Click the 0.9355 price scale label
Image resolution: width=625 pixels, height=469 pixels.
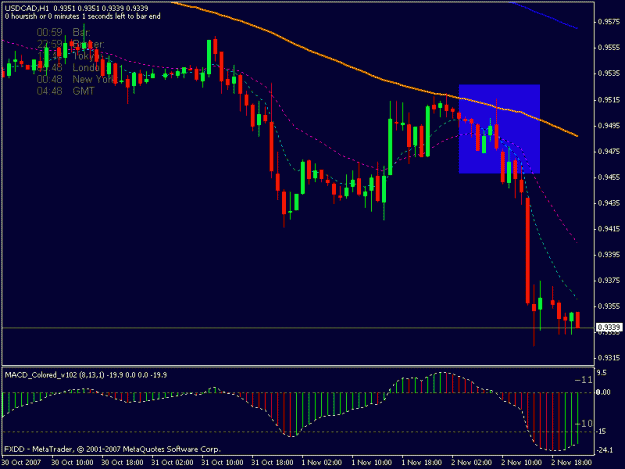click(x=609, y=306)
